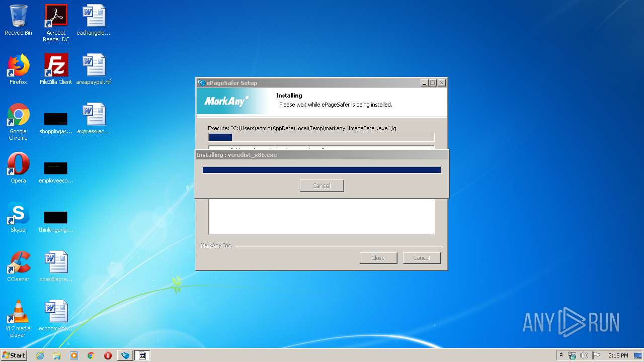
Task: Close the ePageSafer Setup window
Action: pos(442,83)
